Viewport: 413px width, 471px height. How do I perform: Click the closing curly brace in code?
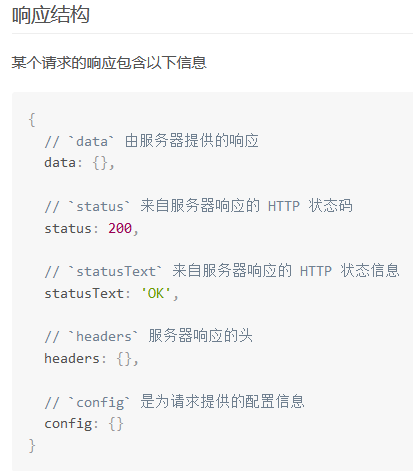click(32, 446)
